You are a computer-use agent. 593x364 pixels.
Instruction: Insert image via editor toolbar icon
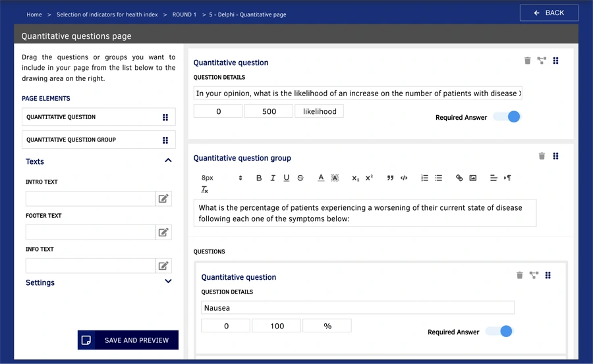tap(472, 178)
